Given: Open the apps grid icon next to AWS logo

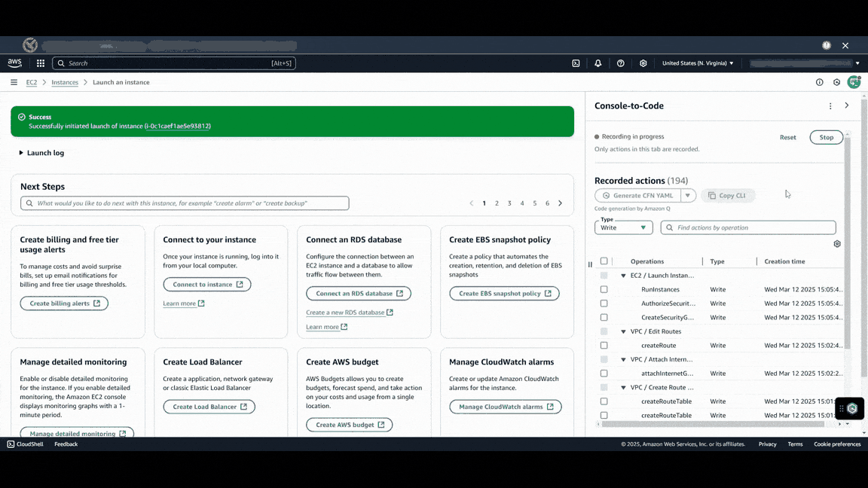Looking at the screenshot, I should click(41, 63).
